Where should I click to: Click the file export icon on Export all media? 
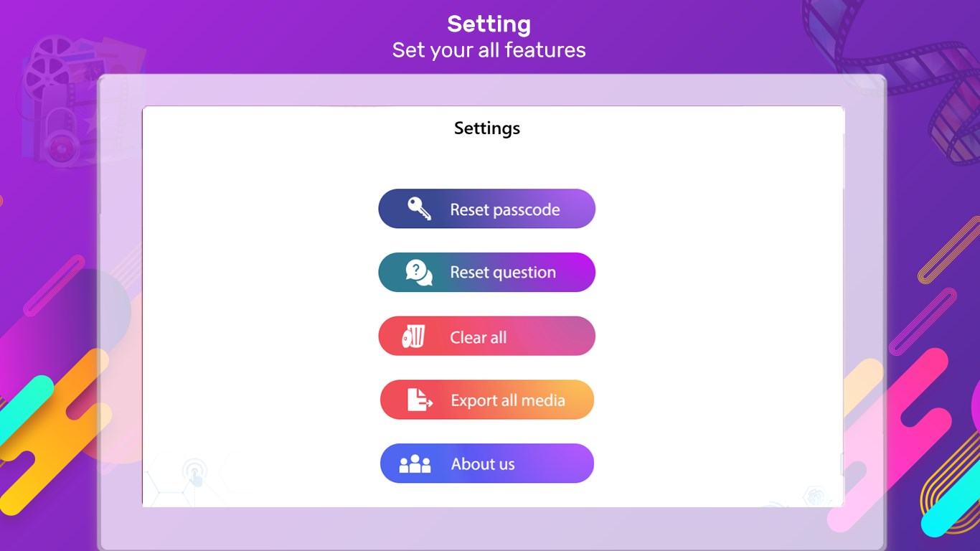(420, 400)
